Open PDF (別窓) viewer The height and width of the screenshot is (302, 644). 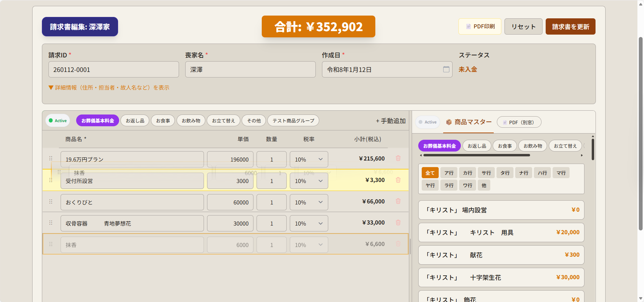[x=519, y=122]
